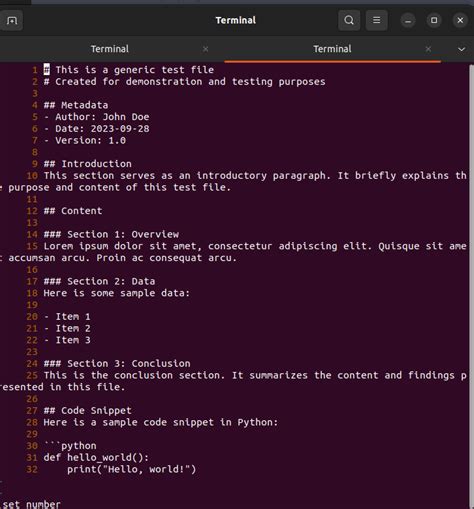Expand the tab list dropdown chevron

[x=461, y=49]
